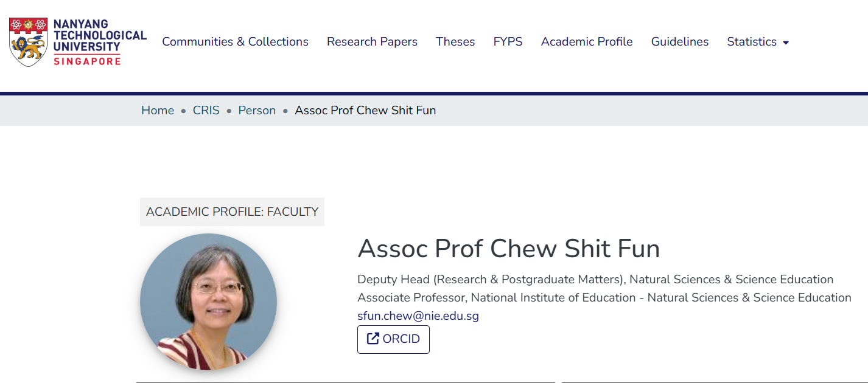Go to Research Papers
The height and width of the screenshot is (383, 868).
(x=372, y=42)
